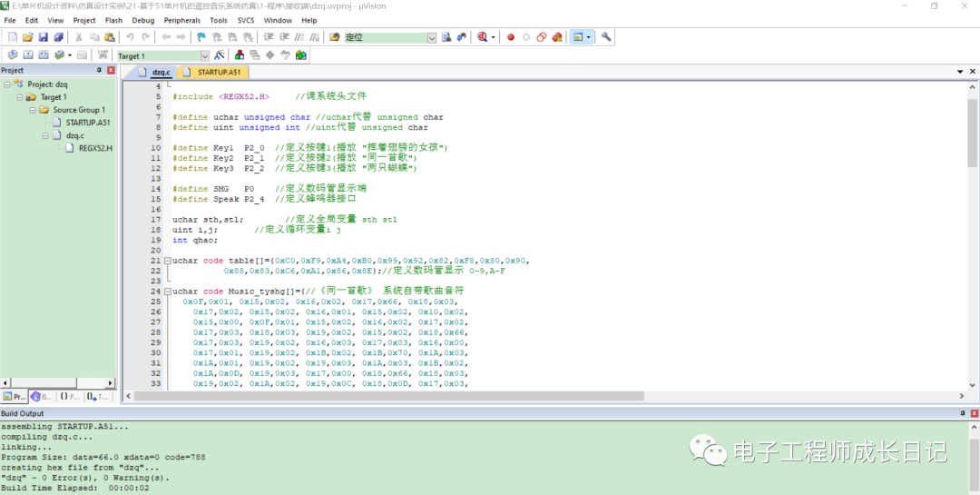Create a new file via toolbar icon

[x=13, y=37]
